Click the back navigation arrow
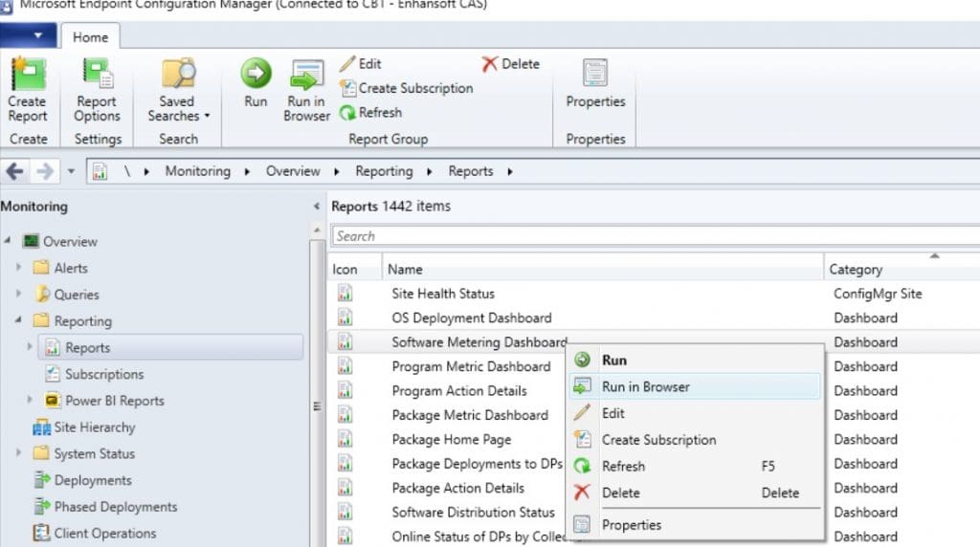This screenshot has width=980, height=547. pos(15,171)
